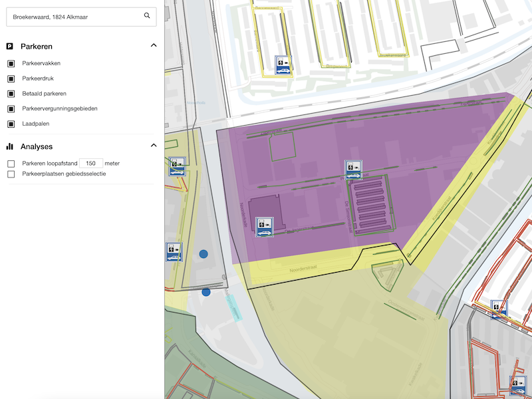The height and width of the screenshot is (399, 532).
Task: Click the search magnifier icon
Action: [x=148, y=15]
